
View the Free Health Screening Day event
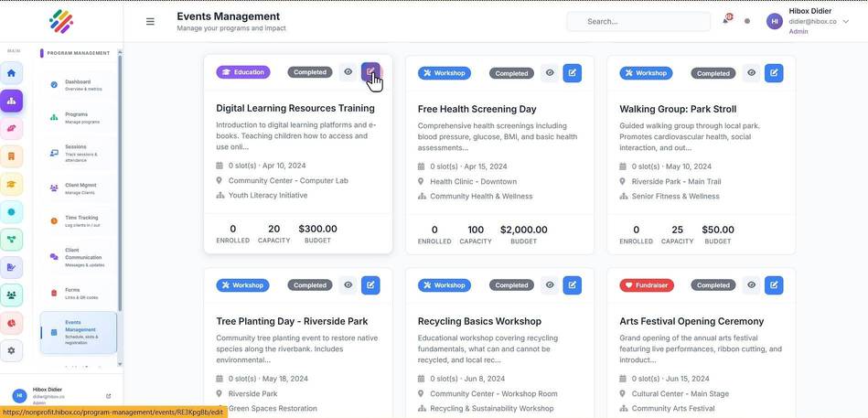pos(550,73)
